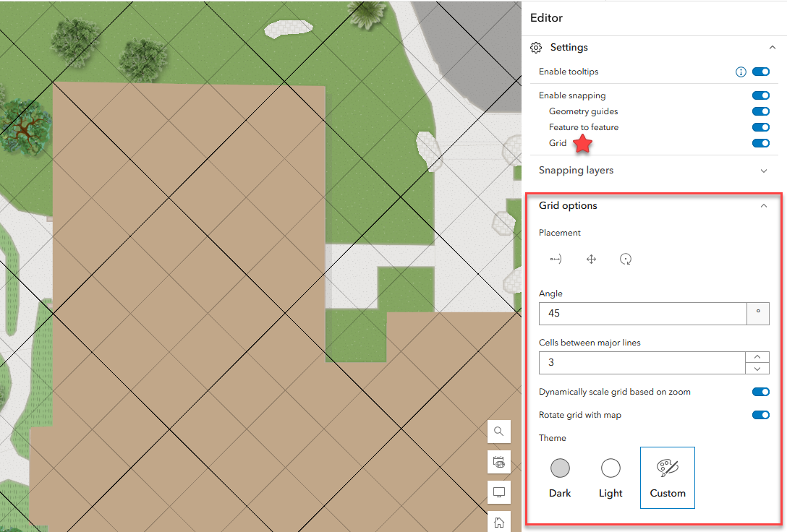Click the search magnifier map widget
787x532 pixels.
click(x=499, y=432)
